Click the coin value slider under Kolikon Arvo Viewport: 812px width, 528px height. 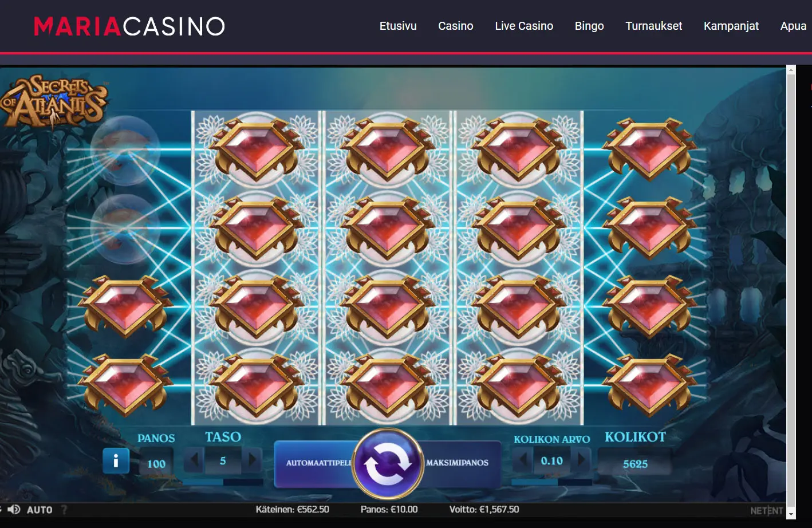click(x=551, y=482)
